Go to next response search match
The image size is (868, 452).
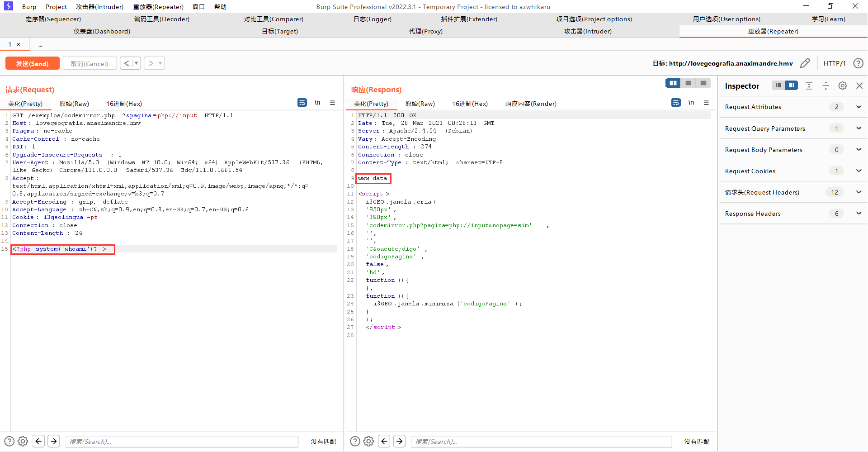(400, 441)
